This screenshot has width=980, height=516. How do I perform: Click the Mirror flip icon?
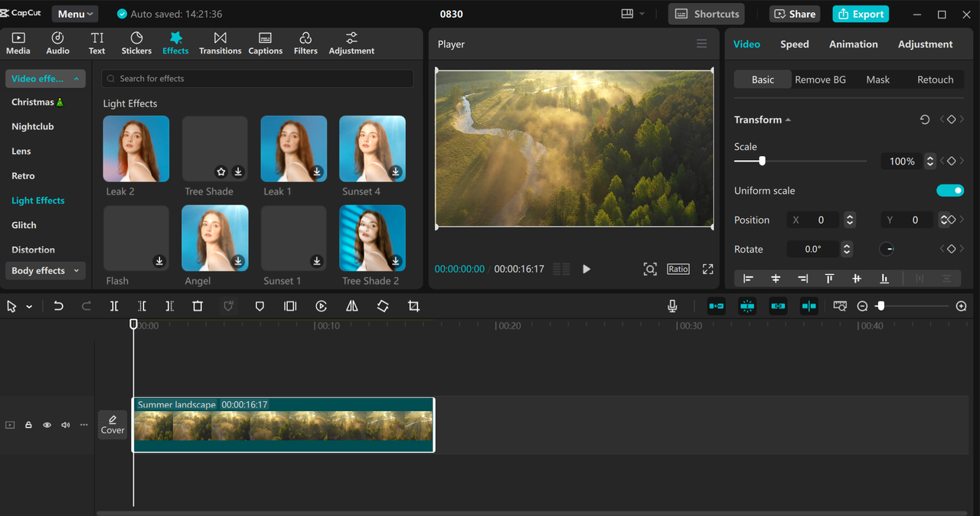tap(352, 306)
